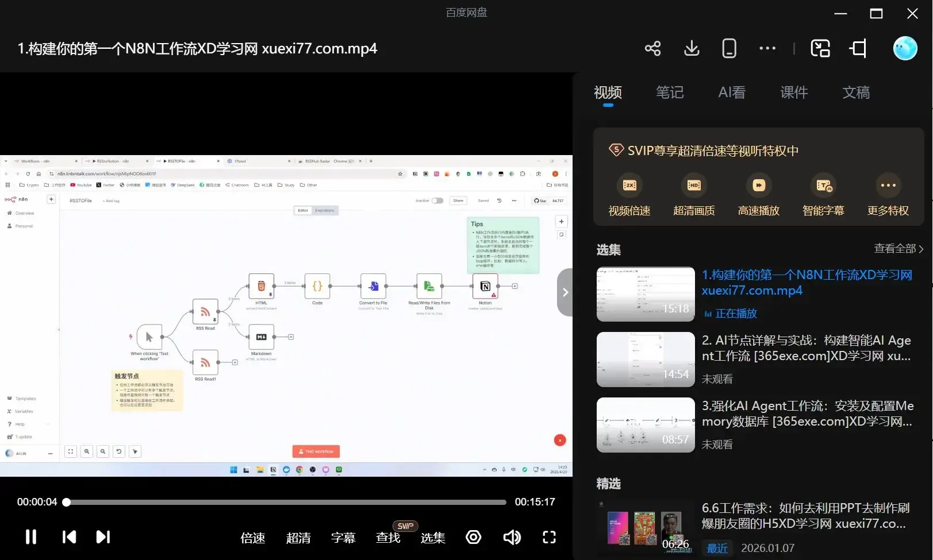Open the 倍速 playback speed menu
Screen dimensions: 933x560
(x=253, y=538)
